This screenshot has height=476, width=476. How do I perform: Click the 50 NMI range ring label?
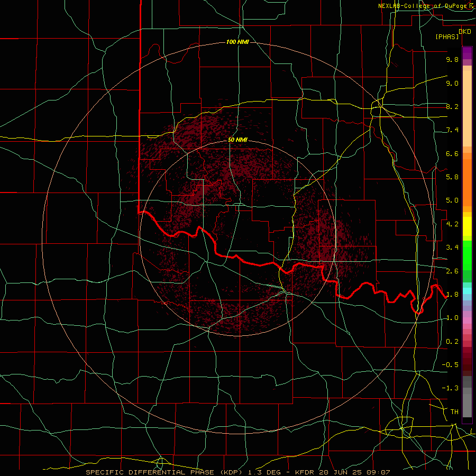coord(237,140)
